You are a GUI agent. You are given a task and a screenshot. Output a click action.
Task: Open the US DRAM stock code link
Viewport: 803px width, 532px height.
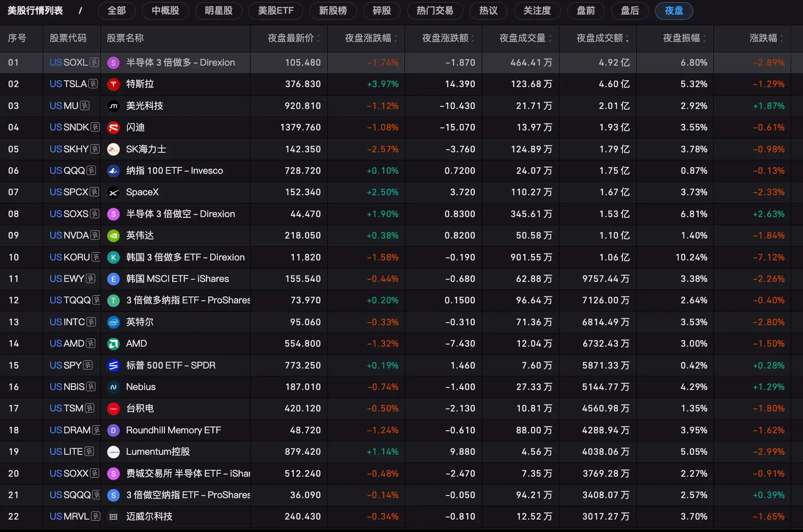(70, 430)
